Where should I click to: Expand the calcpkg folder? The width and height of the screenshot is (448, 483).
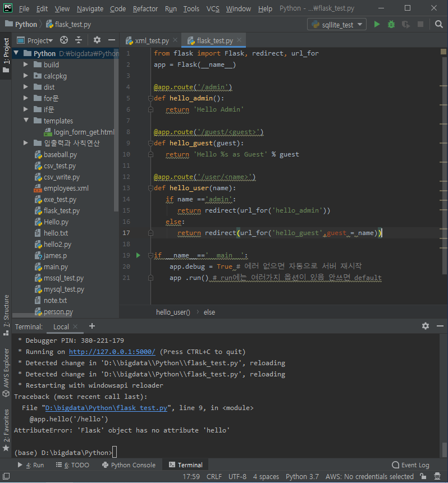[x=26, y=76]
